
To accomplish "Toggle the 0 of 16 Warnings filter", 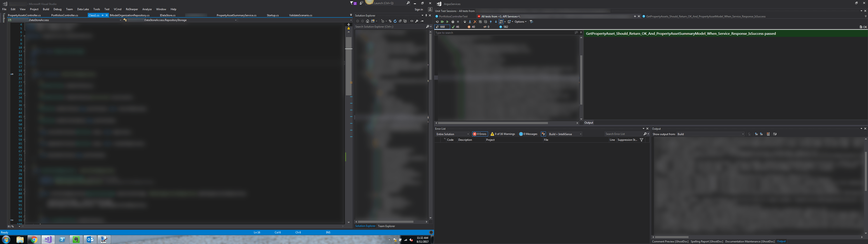I will pos(502,134).
